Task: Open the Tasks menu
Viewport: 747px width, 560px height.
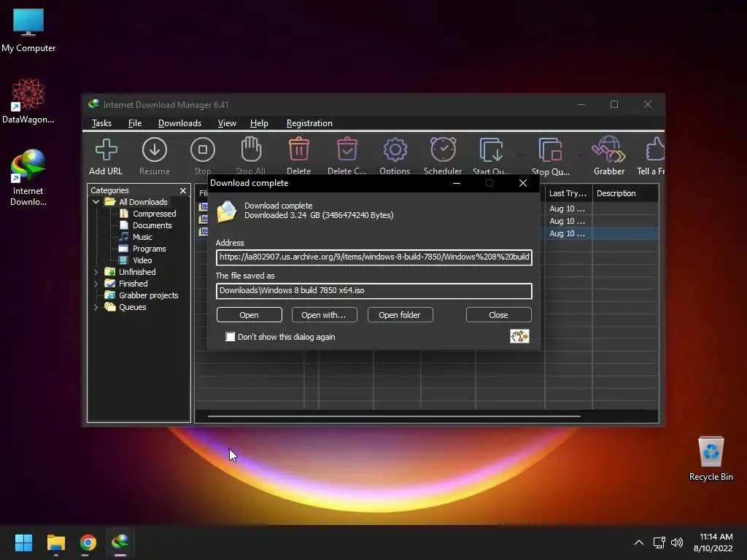Action: click(101, 122)
